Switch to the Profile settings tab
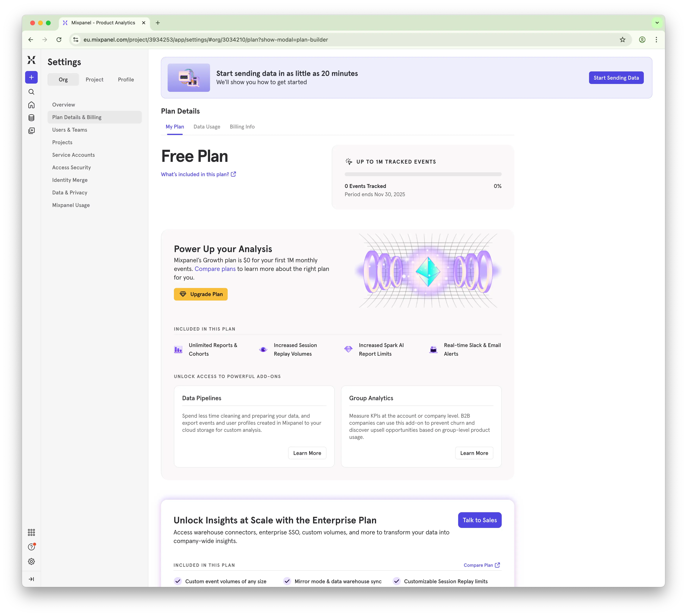This screenshot has width=687, height=616. 126,79
